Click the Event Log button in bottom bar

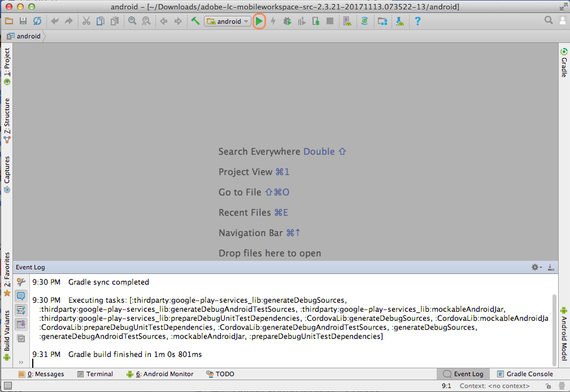463,374
